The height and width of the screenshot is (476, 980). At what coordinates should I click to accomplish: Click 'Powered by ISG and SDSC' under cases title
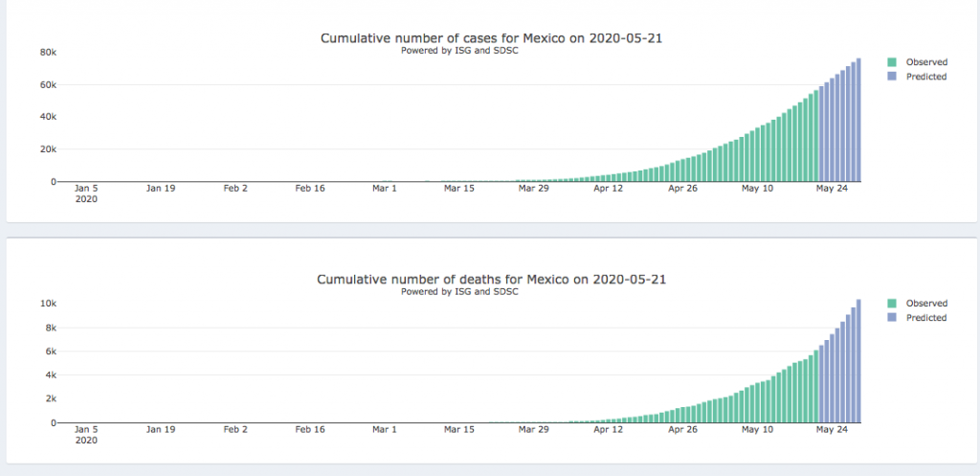[459, 51]
